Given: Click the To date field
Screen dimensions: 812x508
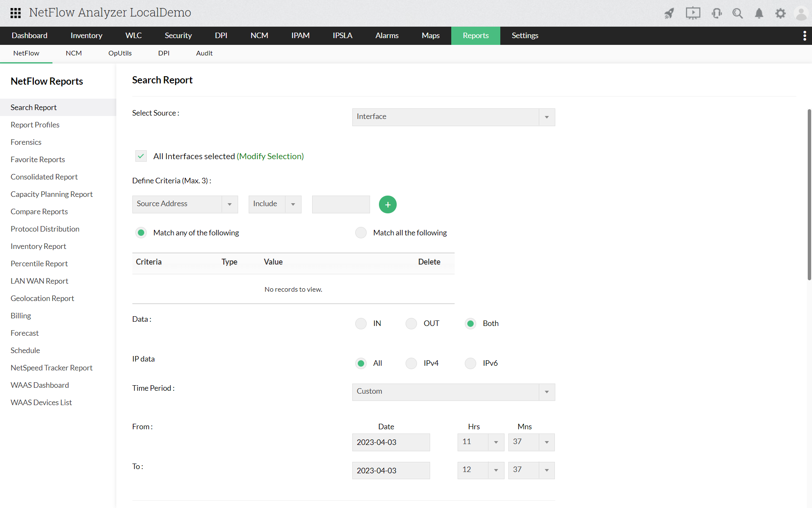Looking at the screenshot, I should click(x=391, y=470).
